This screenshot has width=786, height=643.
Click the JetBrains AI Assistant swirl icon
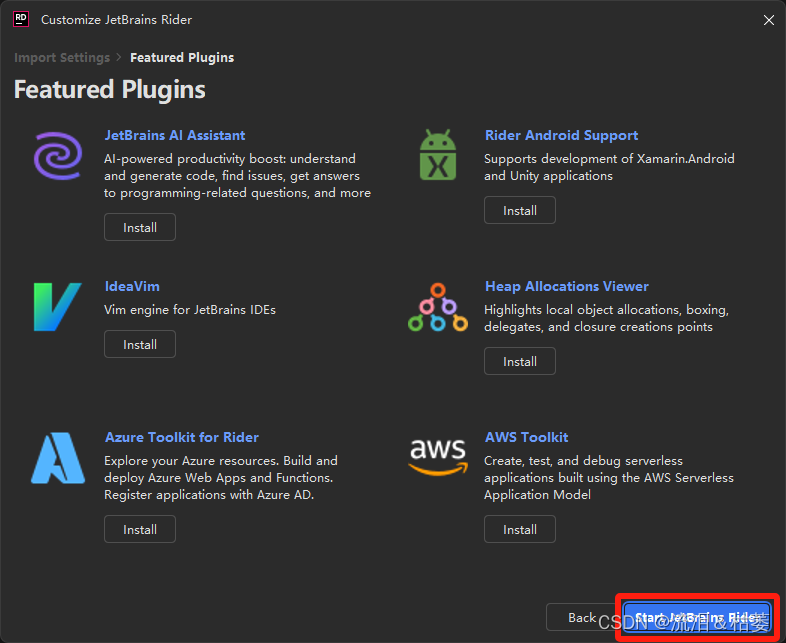point(58,156)
